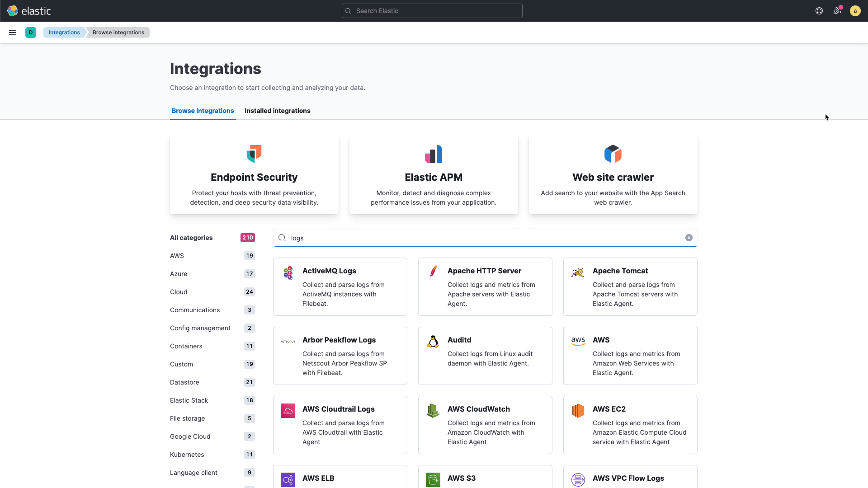Open the help menu lifebuoy icon
Screen dimensions: 868x488
(x=819, y=11)
